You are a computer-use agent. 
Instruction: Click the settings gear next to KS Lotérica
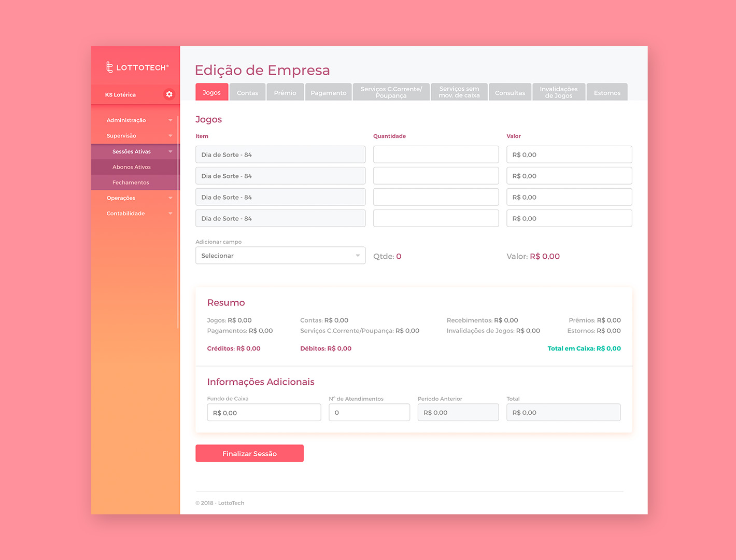(169, 94)
